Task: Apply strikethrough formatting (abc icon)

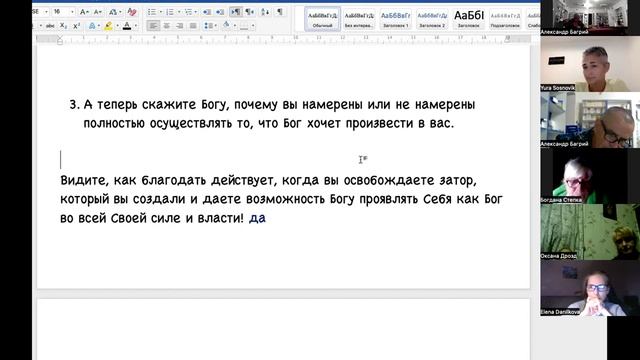Action: click(50, 26)
